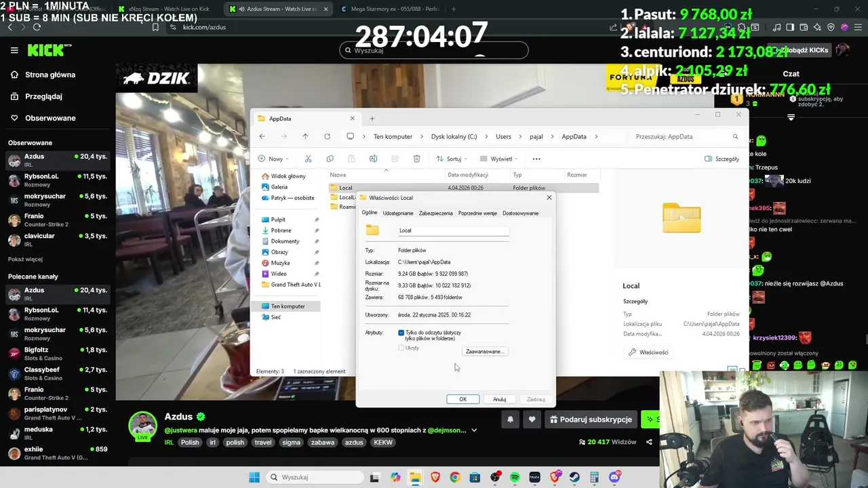The image size is (868, 488).
Task: Expand the stream title chevron
Action: coord(474,430)
